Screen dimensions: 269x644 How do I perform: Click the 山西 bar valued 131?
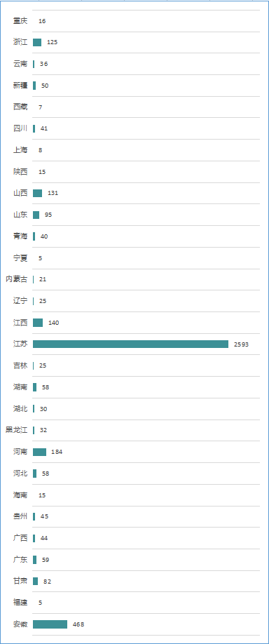37,193
